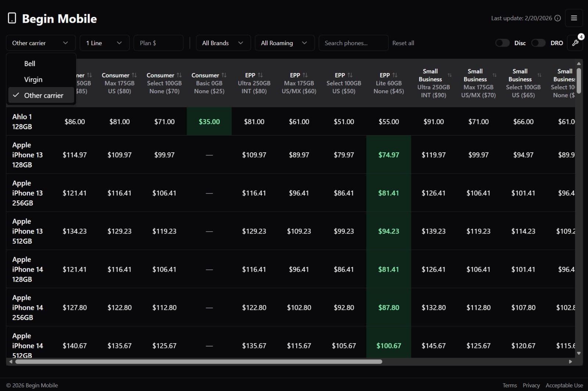Image resolution: width=588 pixels, height=391 pixels.
Task: Sort by Small Business Max 175GB column
Action: point(494,75)
